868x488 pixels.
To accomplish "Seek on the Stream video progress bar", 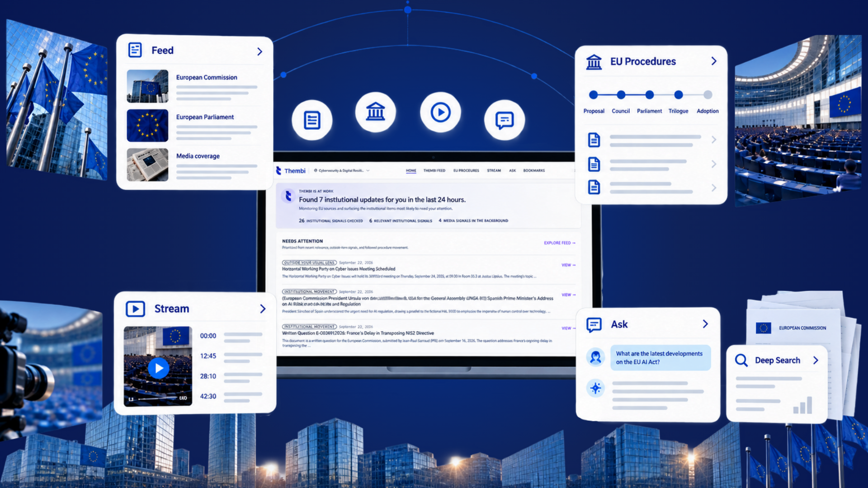I will coord(158,398).
